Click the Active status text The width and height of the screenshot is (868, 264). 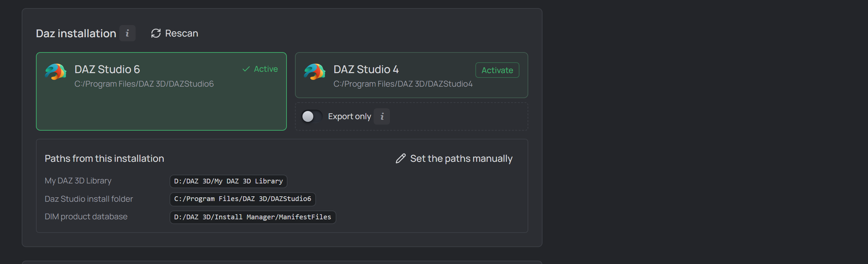(x=266, y=69)
